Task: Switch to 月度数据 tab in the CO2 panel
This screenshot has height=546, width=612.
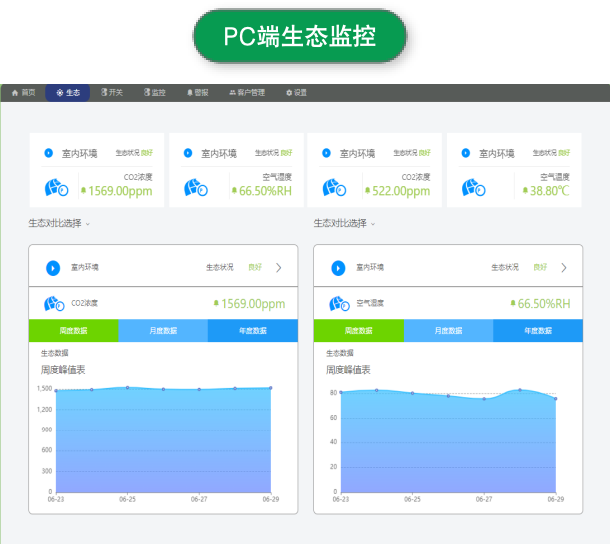Action: pyautogui.click(x=163, y=331)
